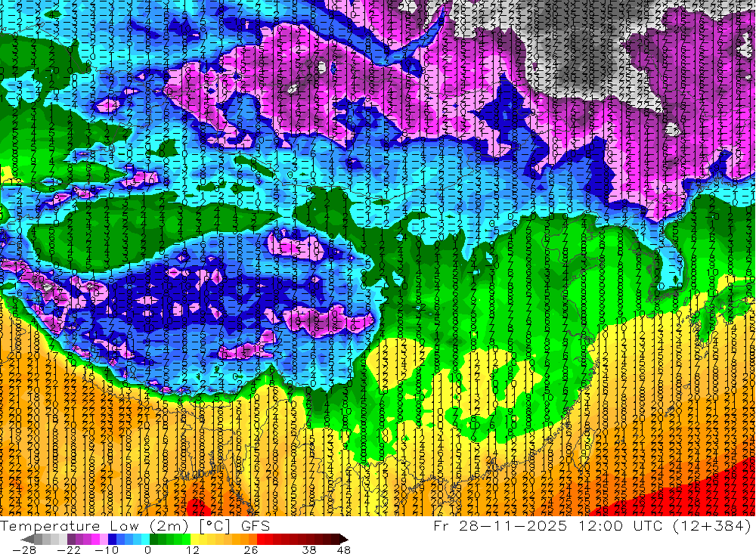
Task: Click the '38' label on the color scale
Action: 309,549
